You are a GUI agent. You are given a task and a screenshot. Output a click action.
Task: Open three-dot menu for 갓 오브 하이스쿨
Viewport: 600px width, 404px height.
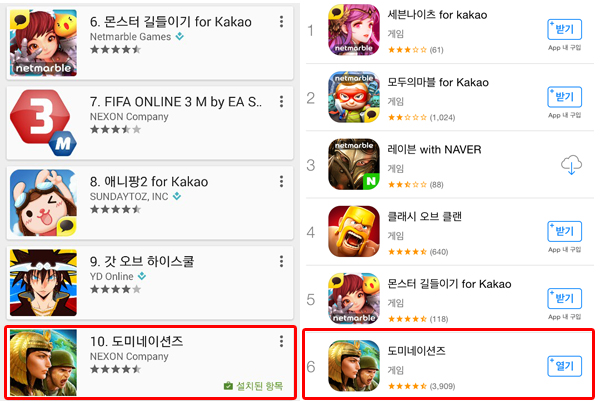281,262
